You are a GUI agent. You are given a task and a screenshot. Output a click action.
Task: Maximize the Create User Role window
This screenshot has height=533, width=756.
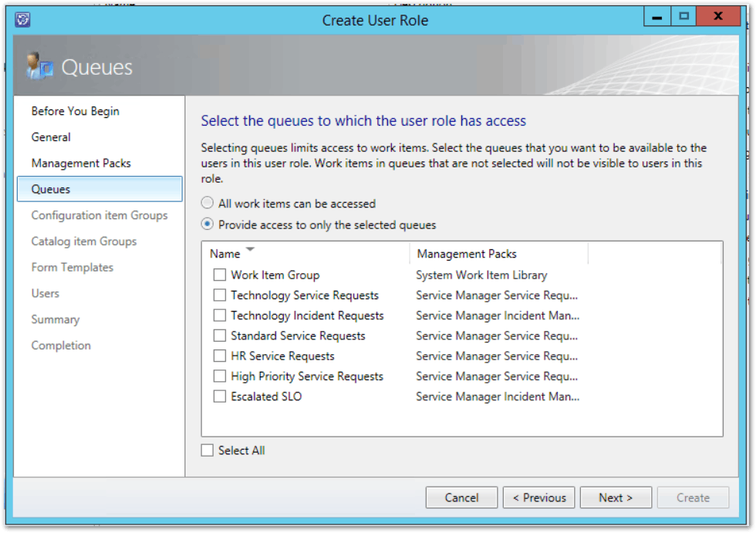tap(683, 16)
